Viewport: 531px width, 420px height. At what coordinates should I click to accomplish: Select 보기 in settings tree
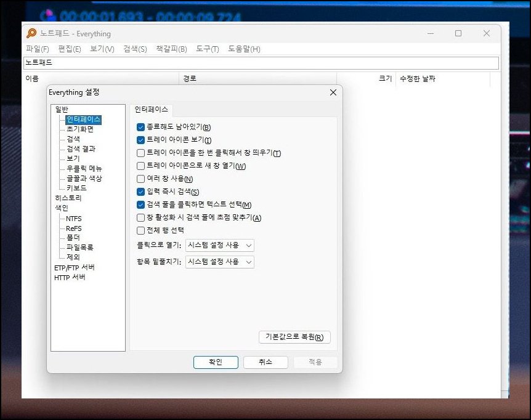point(73,159)
